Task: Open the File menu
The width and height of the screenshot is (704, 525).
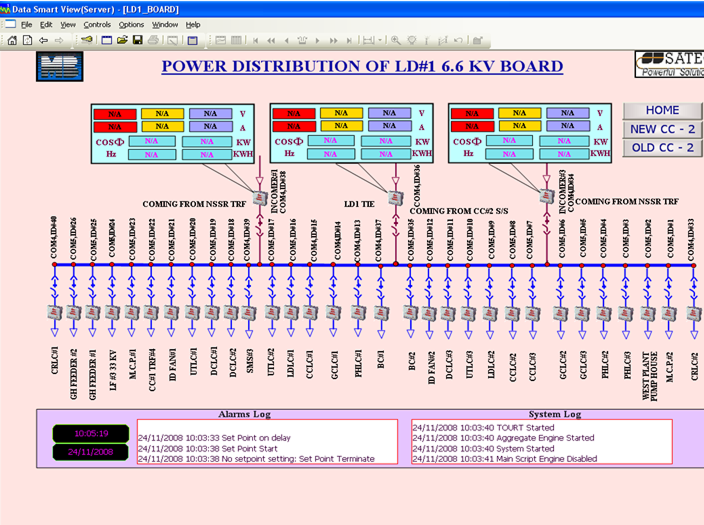Action: [x=26, y=25]
